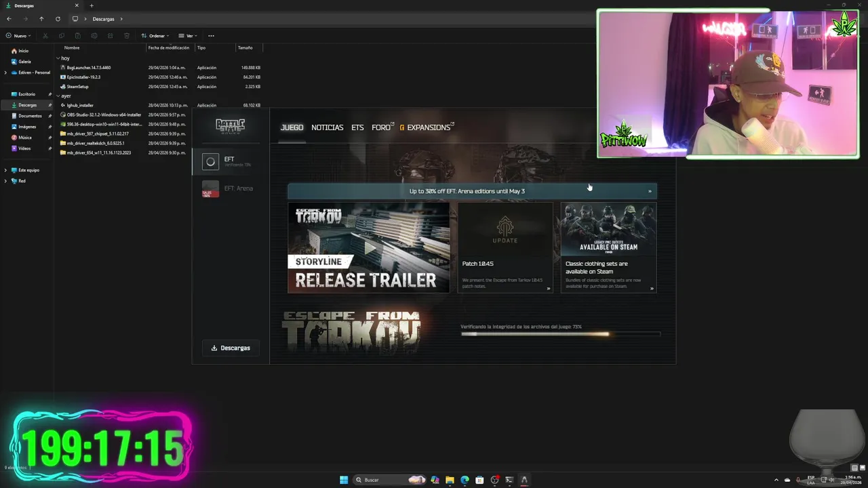Switch to the JUEGO tab

[292, 127]
